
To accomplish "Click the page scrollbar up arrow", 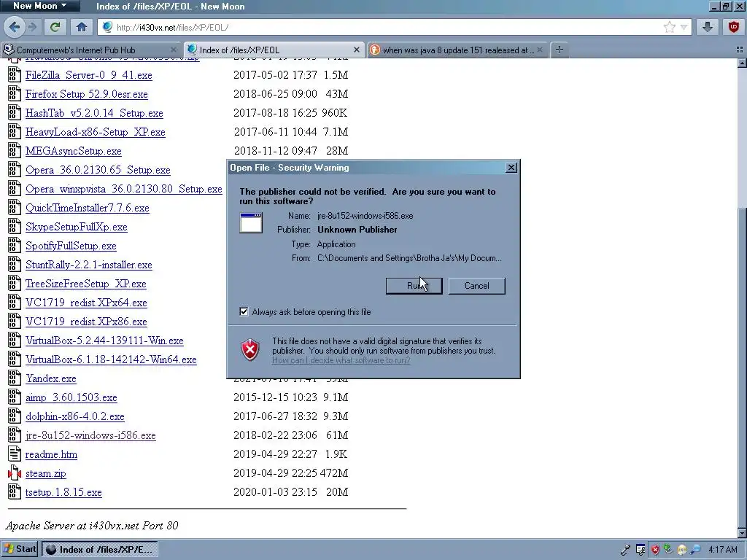I will (742, 63).
